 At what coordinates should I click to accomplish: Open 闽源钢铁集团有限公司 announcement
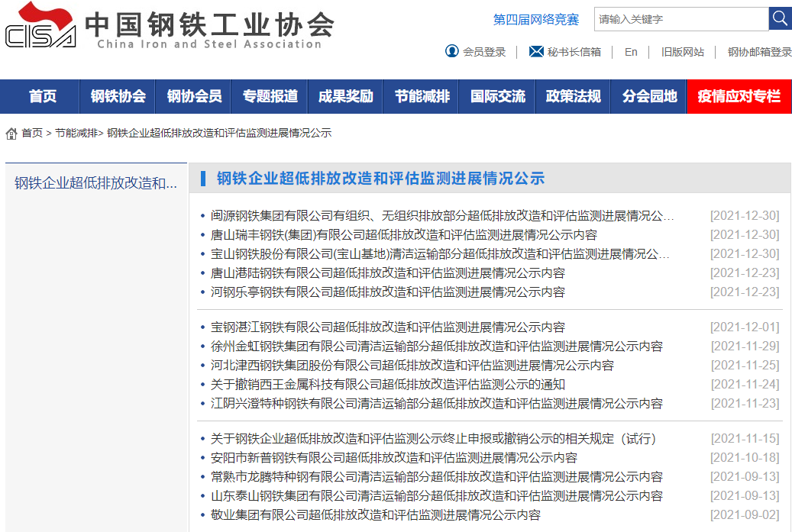(442, 216)
